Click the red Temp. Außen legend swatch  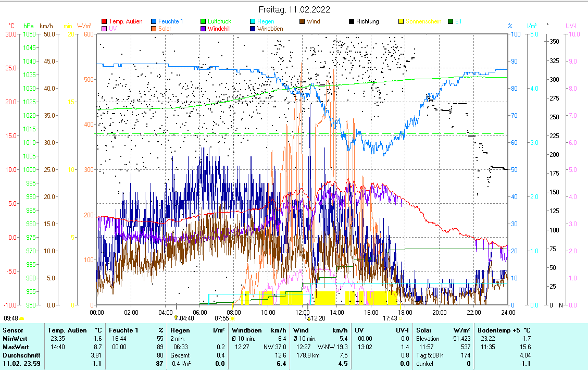(104, 22)
